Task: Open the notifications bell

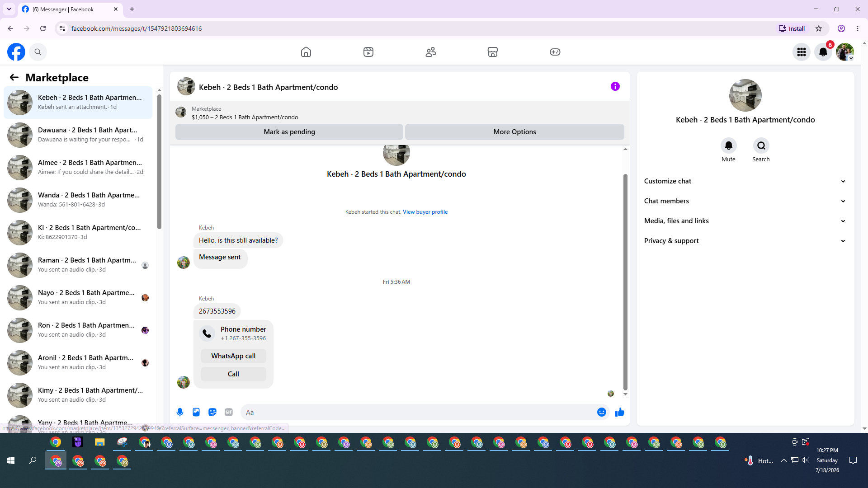Action: 823,52
